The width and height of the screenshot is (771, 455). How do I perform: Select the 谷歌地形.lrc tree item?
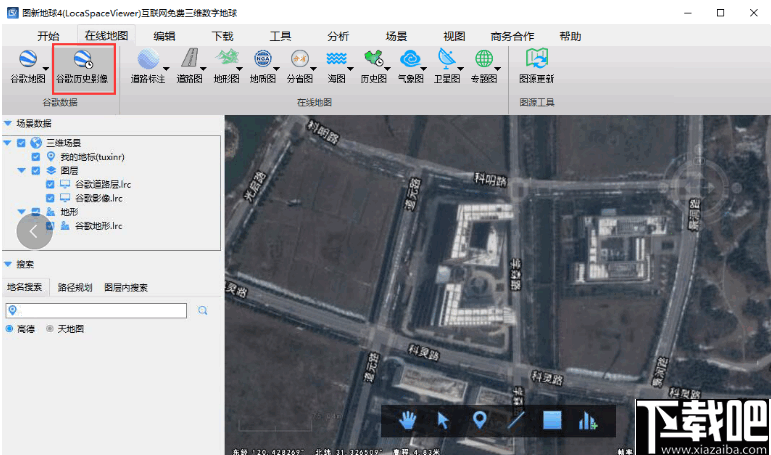98,226
